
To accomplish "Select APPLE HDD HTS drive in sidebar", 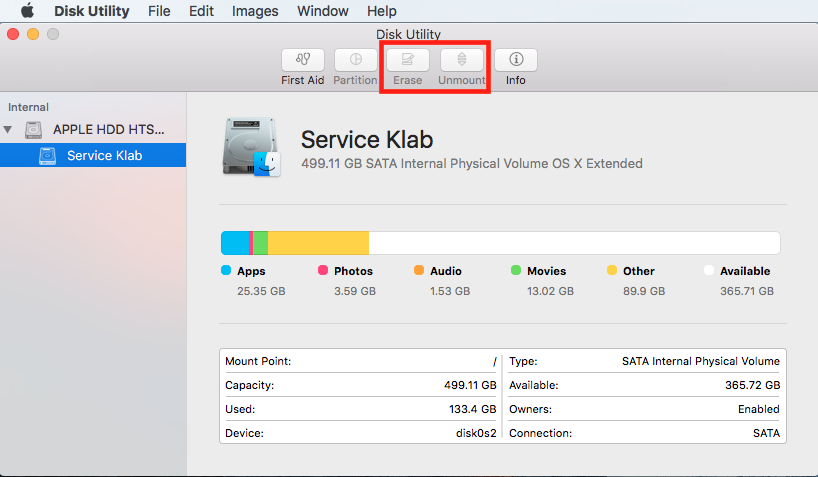I will tap(108, 130).
